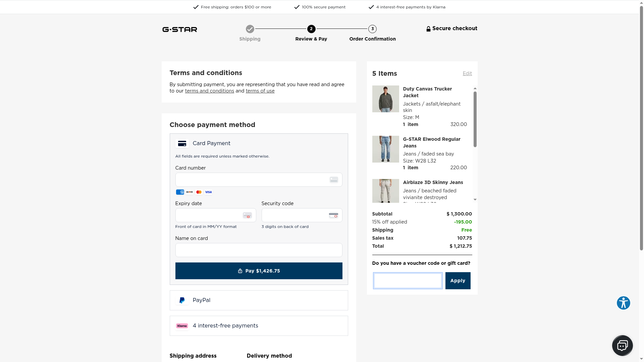644x362 pixels.
Task: Click the Klarna logo icon
Action: pyautogui.click(x=182, y=326)
